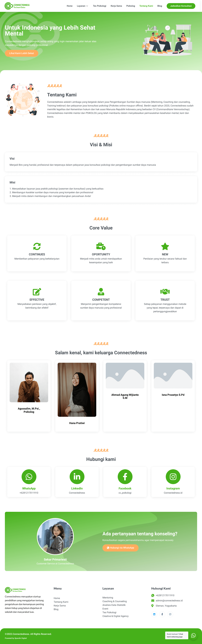Click the Connectedness logo in header

tap(17, 6)
